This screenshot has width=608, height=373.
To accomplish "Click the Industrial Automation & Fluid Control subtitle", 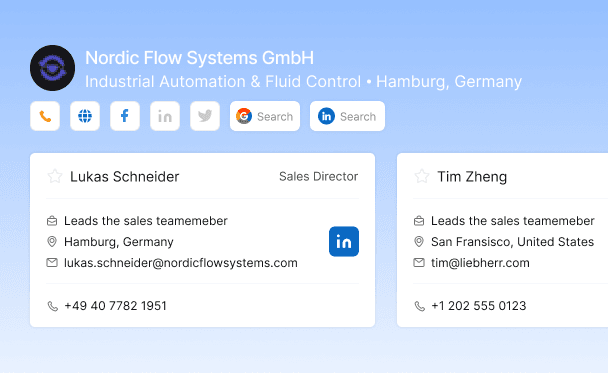I will coord(223,82).
